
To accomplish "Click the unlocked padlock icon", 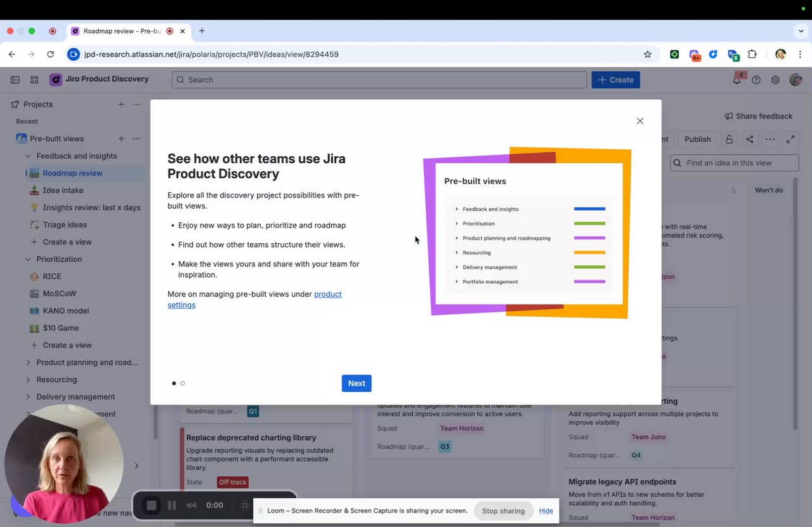I will [x=730, y=139].
